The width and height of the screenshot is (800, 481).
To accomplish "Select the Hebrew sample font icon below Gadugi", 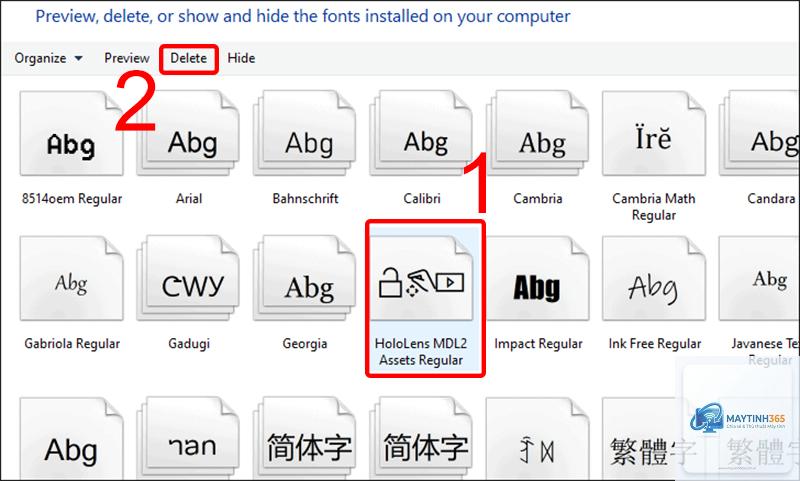I will point(188,439).
